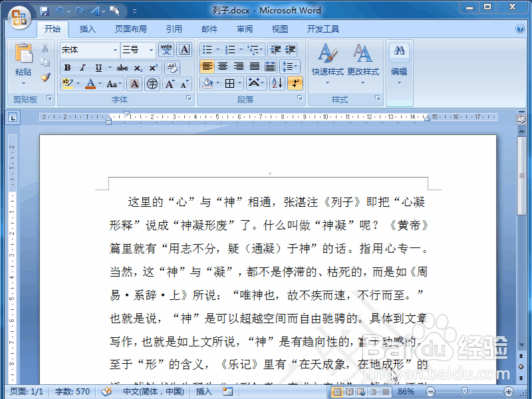Click the Format Painter brush icon
532x399 pixels.
click(46, 76)
